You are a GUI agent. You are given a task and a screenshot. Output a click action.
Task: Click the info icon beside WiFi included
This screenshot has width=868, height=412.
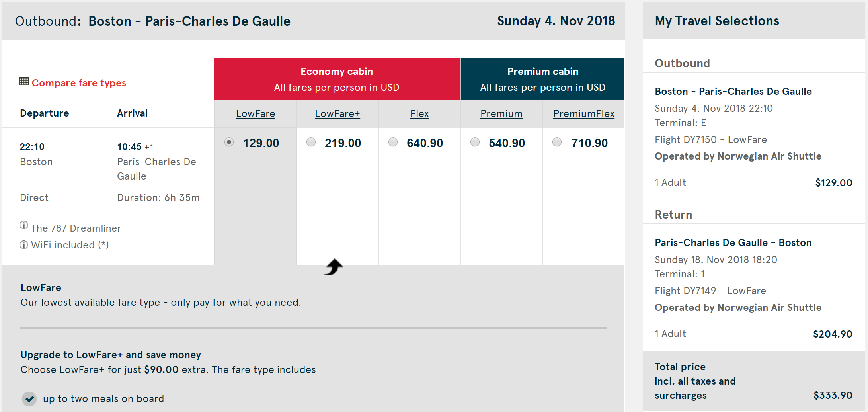click(24, 245)
